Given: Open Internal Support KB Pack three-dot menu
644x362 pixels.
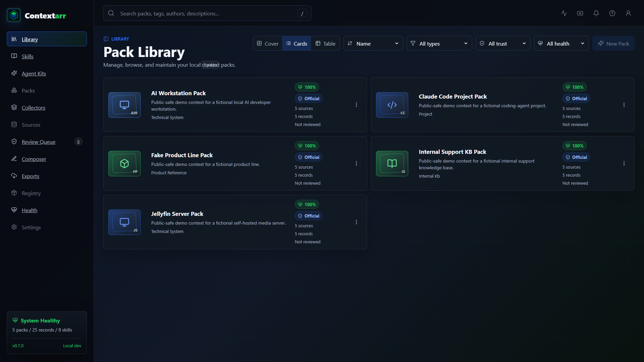Looking at the screenshot, I should pos(624,164).
